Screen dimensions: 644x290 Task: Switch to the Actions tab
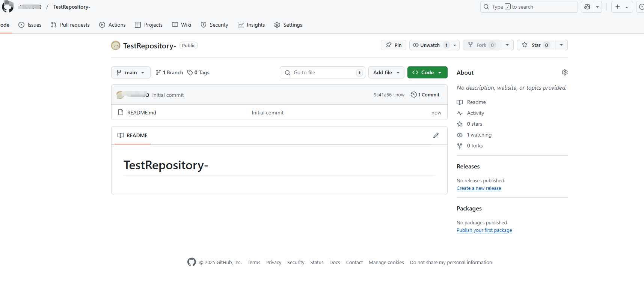pos(112,25)
